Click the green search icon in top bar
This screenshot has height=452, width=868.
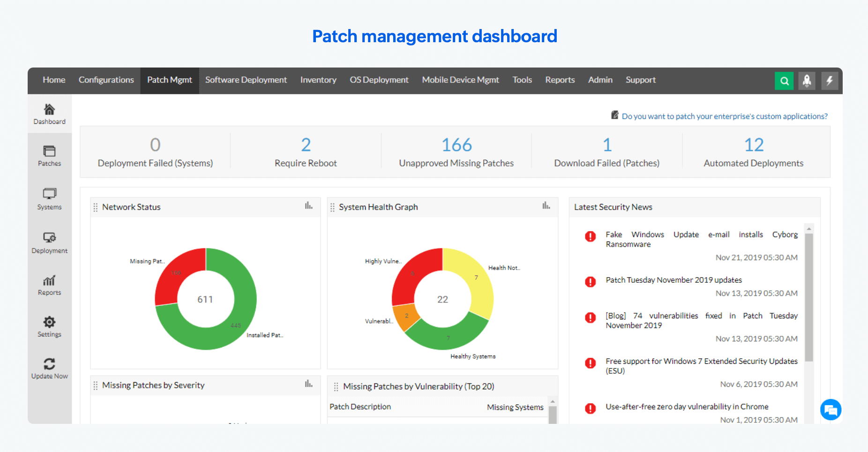(x=784, y=81)
